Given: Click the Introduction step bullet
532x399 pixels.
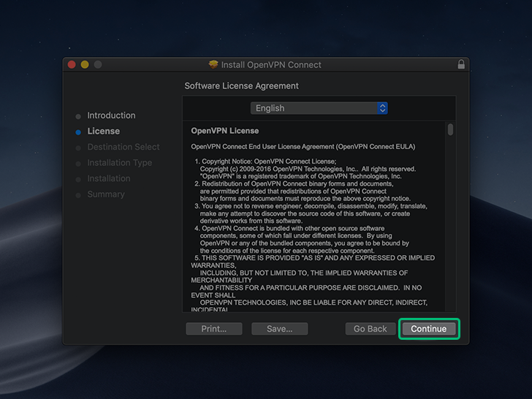Looking at the screenshot, I should pyautogui.click(x=78, y=116).
